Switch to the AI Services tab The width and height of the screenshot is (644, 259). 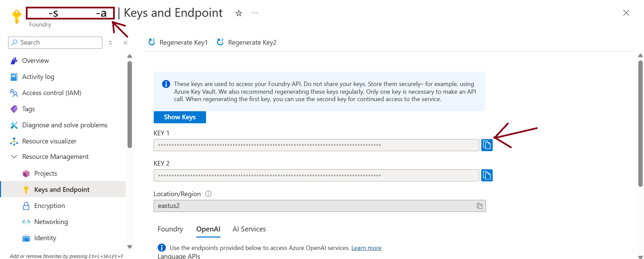[249, 229]
